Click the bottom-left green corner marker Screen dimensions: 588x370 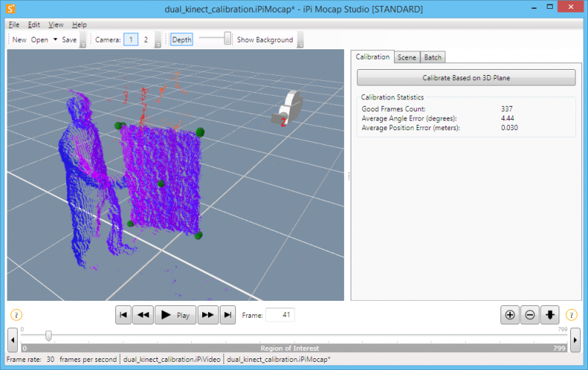(131, 224)
